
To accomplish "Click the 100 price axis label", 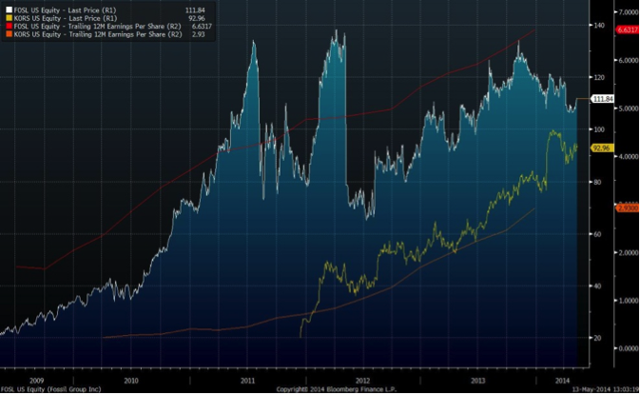I will 599,129.
